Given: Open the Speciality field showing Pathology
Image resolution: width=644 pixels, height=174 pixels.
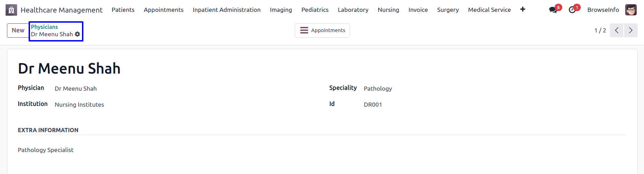Looking at the screenshot, I should (x=378, y=89).
